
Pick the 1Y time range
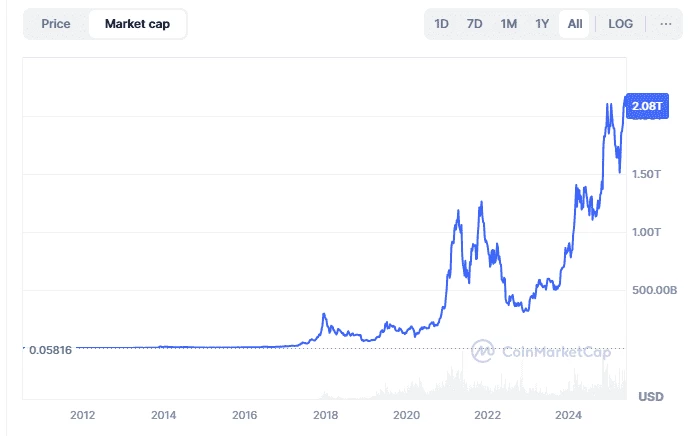(x=542, y=24)
